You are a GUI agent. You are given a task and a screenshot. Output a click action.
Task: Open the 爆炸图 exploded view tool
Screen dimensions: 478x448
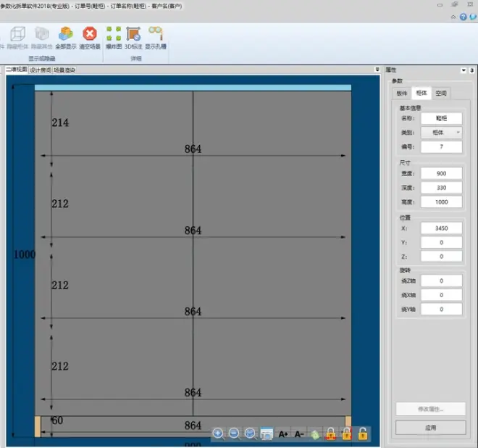coord(114,37)
